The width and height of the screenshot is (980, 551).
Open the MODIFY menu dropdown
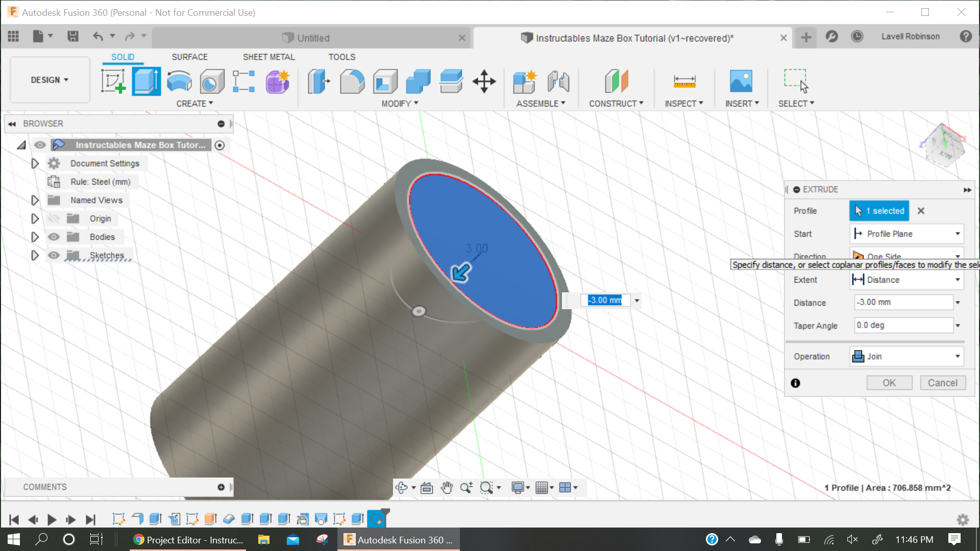tap(400, 104)
